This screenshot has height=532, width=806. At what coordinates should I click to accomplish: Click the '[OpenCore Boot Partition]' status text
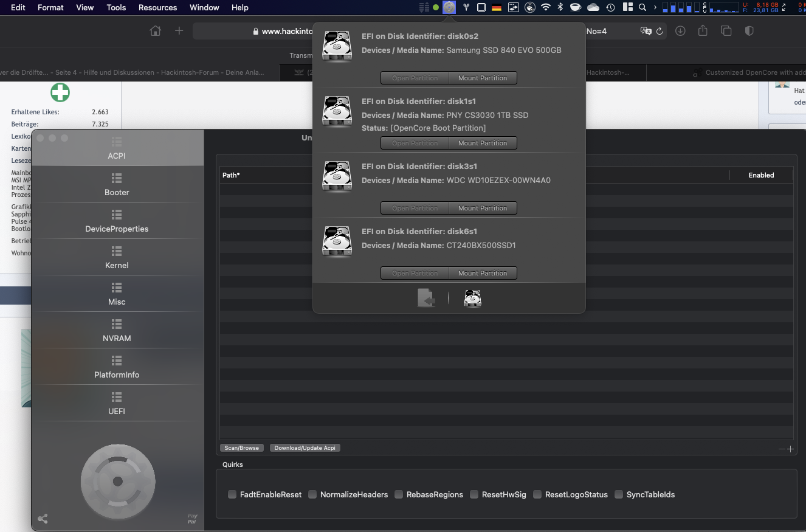click(438, 128)
